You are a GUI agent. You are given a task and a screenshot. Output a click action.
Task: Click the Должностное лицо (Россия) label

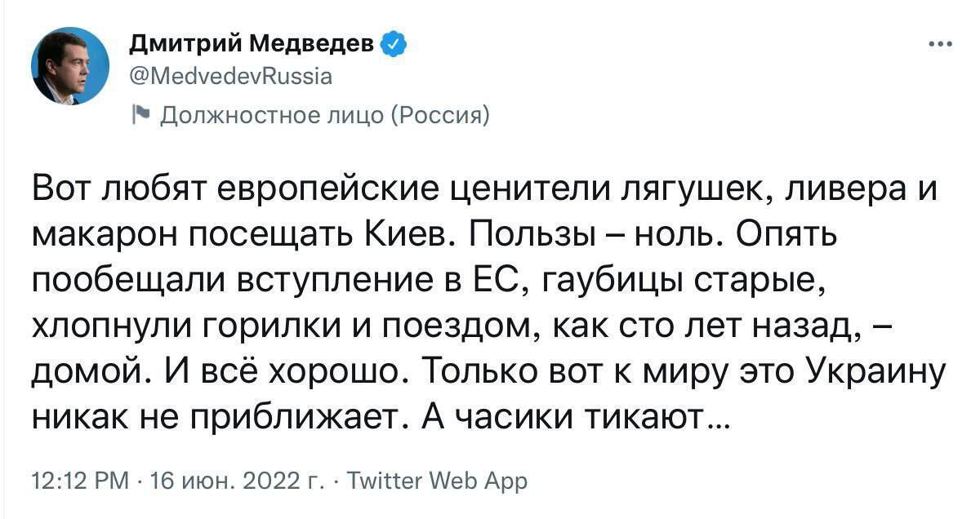click(323, 115)
